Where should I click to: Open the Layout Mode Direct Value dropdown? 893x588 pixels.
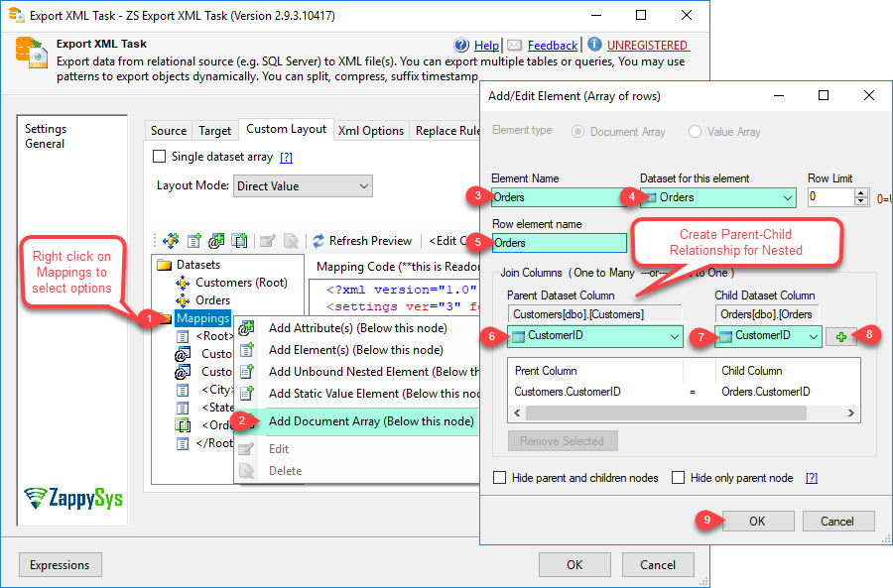click(x=303, y=186)
